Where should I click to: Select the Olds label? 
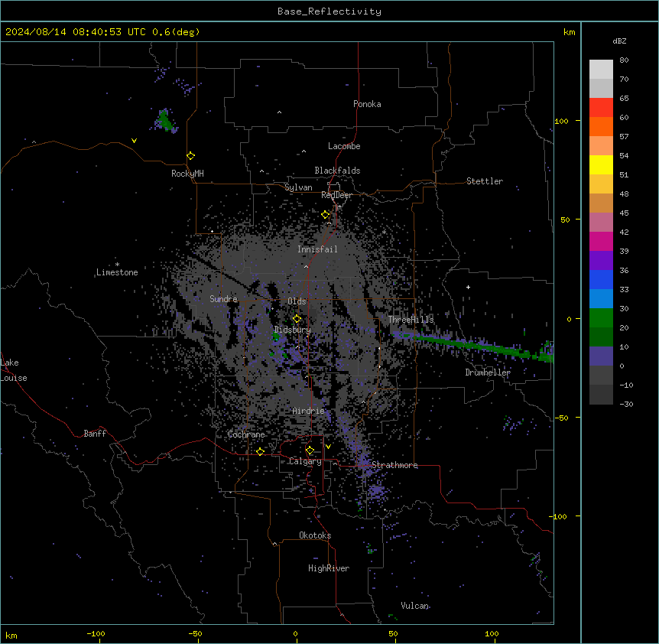[x=297, y=301]
